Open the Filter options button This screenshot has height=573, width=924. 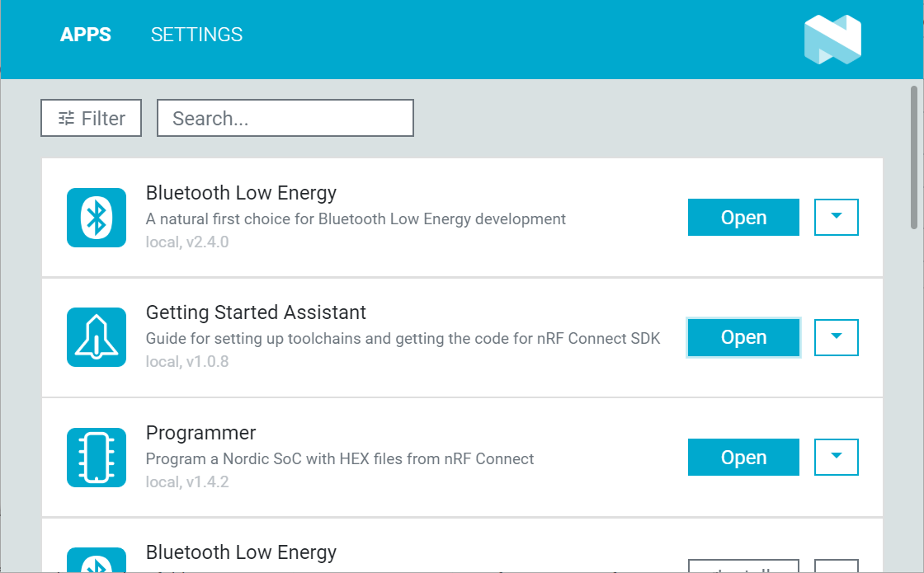point(91,118)
